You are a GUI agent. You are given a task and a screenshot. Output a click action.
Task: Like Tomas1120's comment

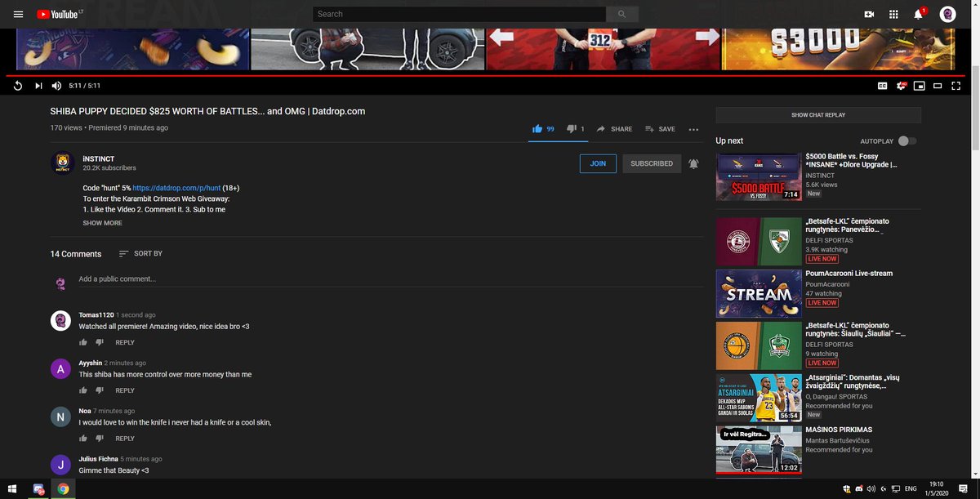coord(83,342)
